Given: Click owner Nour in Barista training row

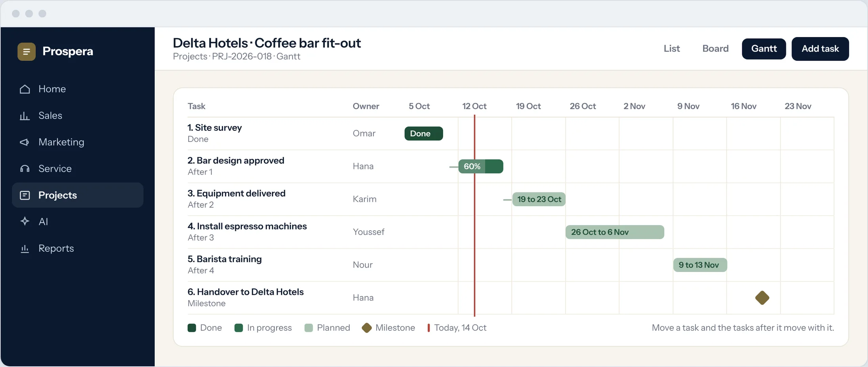Looking at the screenshot, I should click(x=363, y=265).
